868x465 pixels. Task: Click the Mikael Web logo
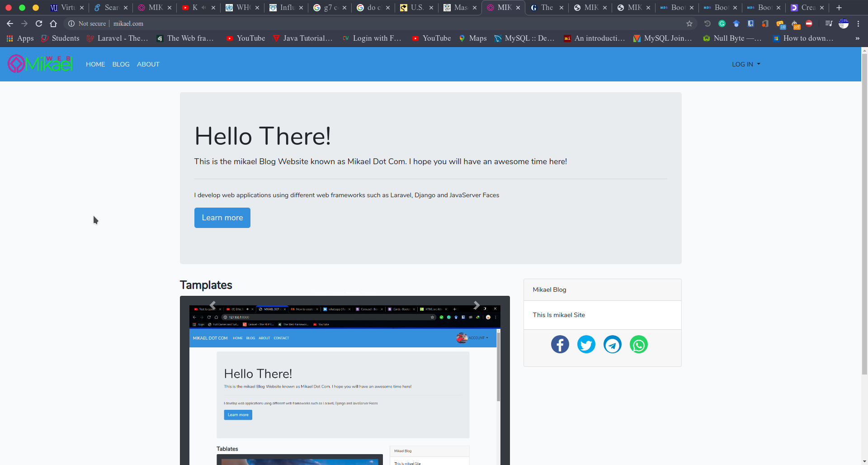40,64
